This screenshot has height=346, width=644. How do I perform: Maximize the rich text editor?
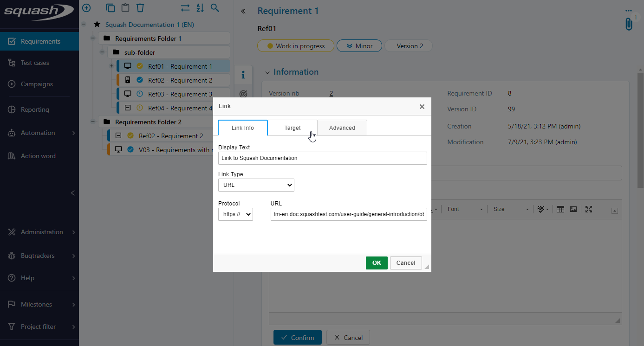point(589,209)
